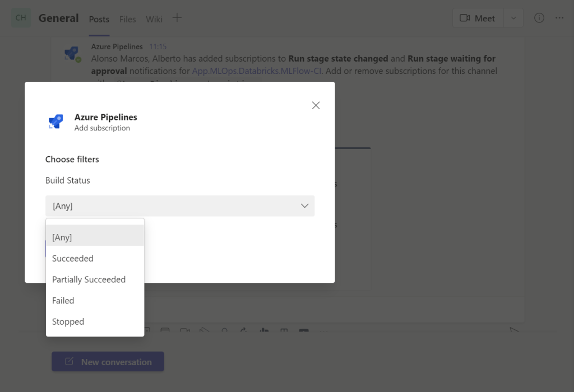Expand the Meet options dropdown arrow
This screenshot has width=574, height=392.
pos(513,18)
